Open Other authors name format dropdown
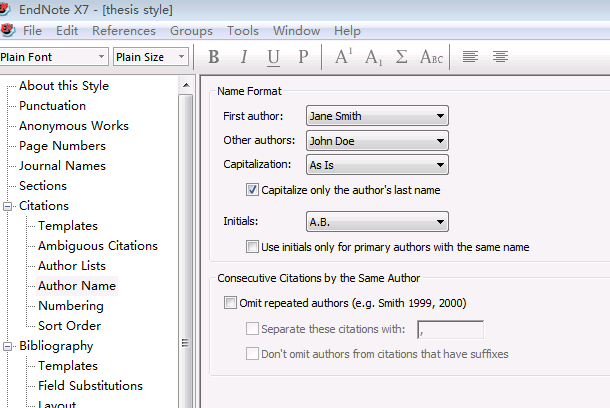 click(x=377, y=140)
